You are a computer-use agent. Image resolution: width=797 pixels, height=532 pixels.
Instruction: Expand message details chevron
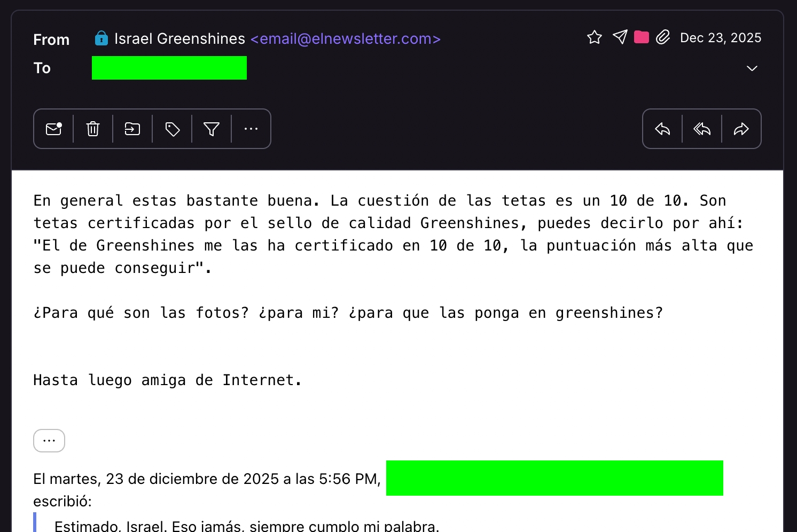pyautogui.click(x=752, y=68)
